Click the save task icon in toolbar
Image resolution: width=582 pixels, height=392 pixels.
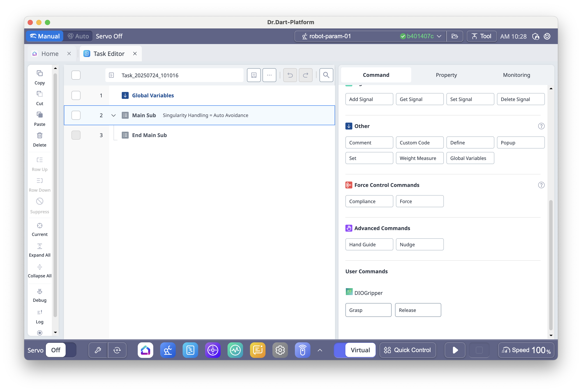[253, 75]
